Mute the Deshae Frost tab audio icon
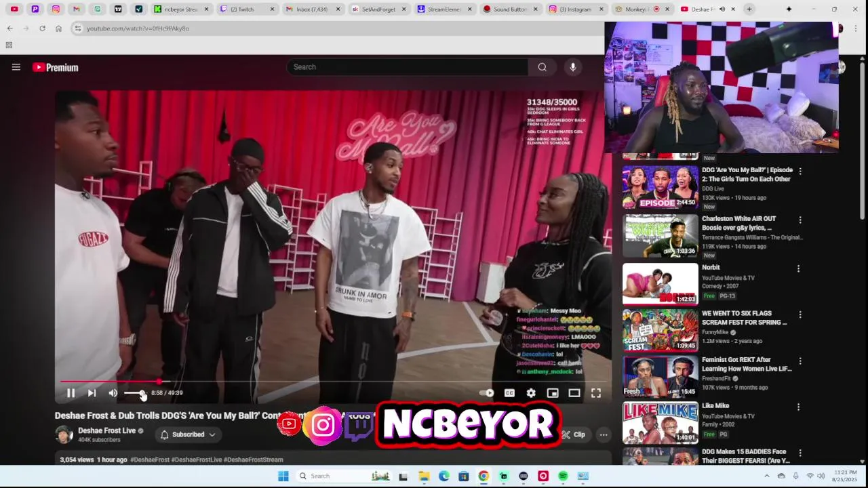The height and width of the screenshot is (488, 868). (x=722, y=9)
